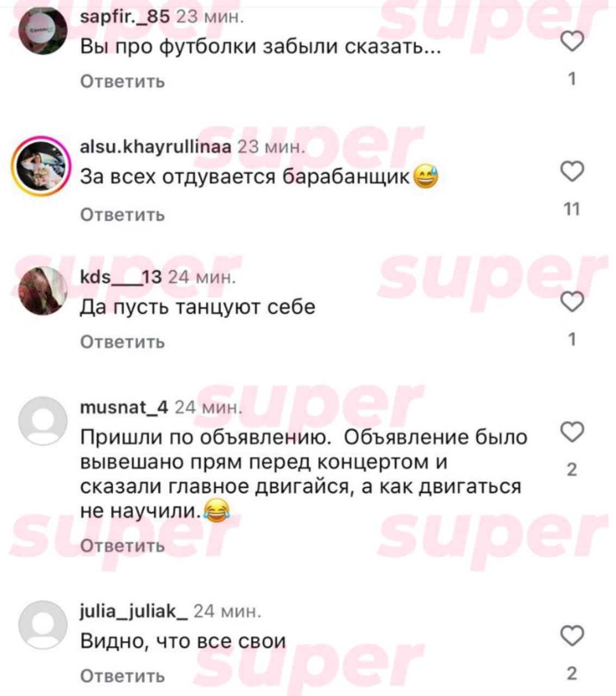Open kds___13 avatar
The width and height of the screenshot is (616, 696).
click(42, 291)
